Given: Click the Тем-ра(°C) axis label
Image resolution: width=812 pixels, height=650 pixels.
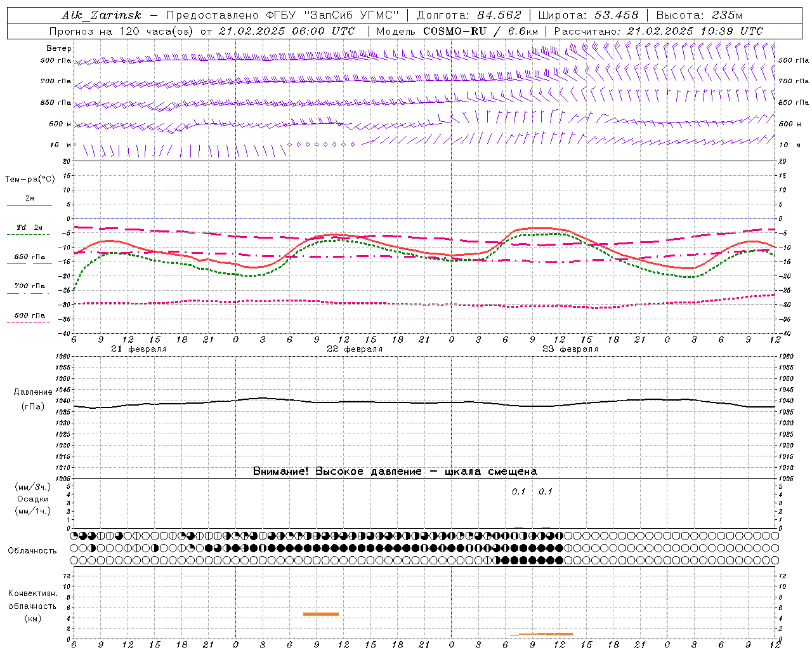Looking at the screenshot, I should coord(30,180).
